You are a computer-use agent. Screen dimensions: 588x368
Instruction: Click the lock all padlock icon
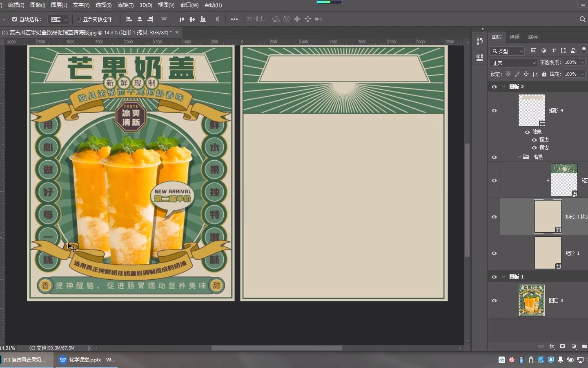[544, 74]
